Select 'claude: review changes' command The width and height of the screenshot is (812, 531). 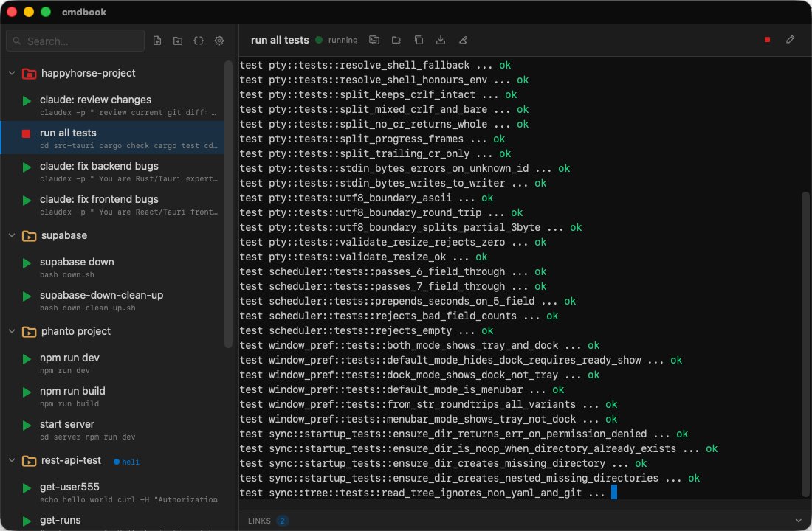pyautogui.click(x=113, y=105)
